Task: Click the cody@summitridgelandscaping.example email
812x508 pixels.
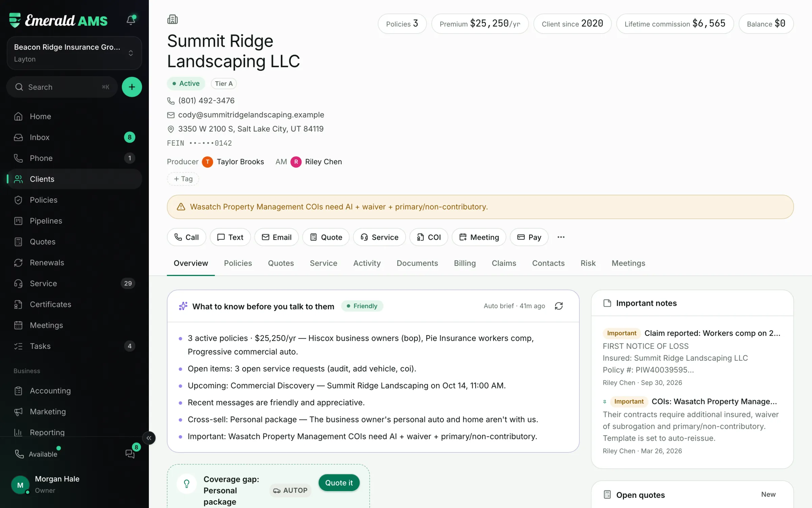Action: 251,115
